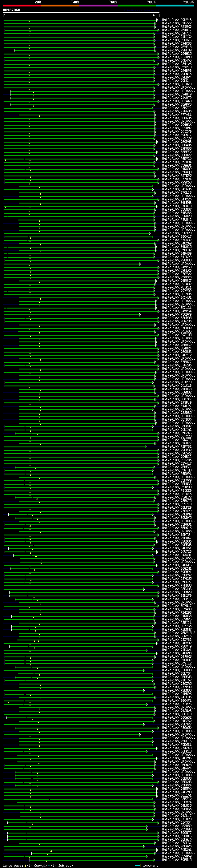
Task: Select hit label UniRef100_Q9LN15
Action: point(177,74)
